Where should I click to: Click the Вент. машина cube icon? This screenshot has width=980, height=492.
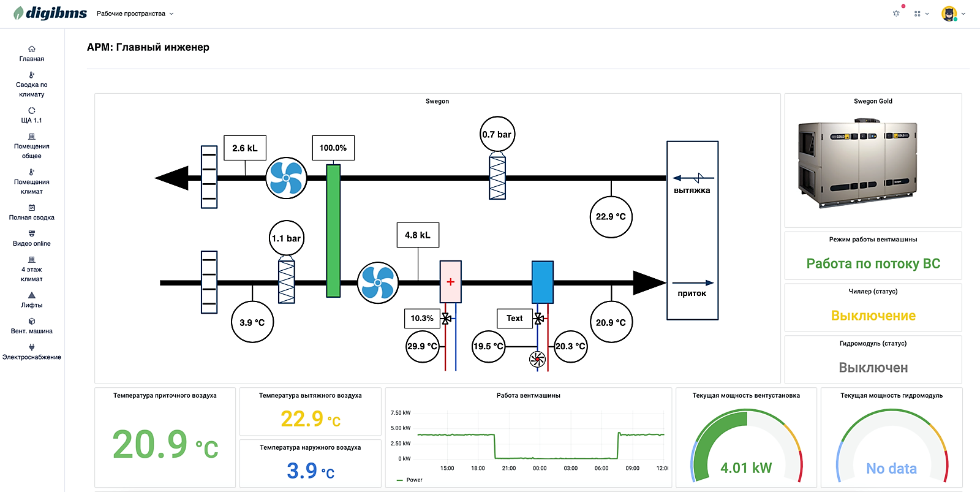point(32,321)
